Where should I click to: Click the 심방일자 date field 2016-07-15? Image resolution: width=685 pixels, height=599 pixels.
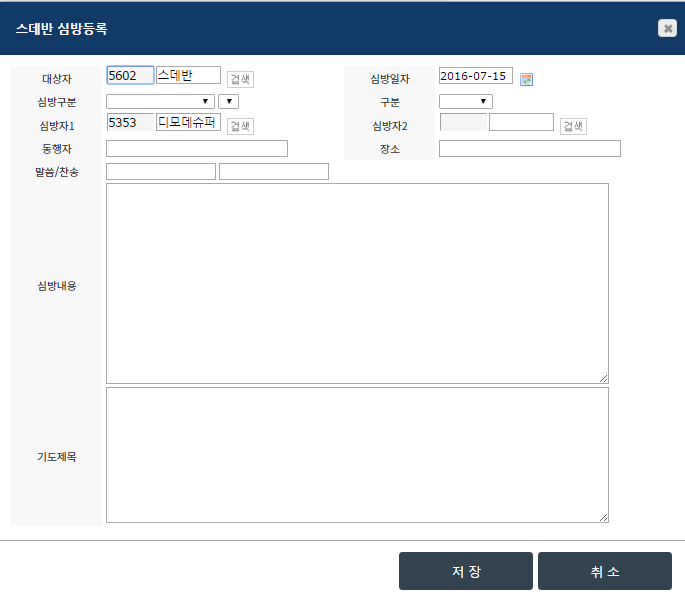point(476,76)
